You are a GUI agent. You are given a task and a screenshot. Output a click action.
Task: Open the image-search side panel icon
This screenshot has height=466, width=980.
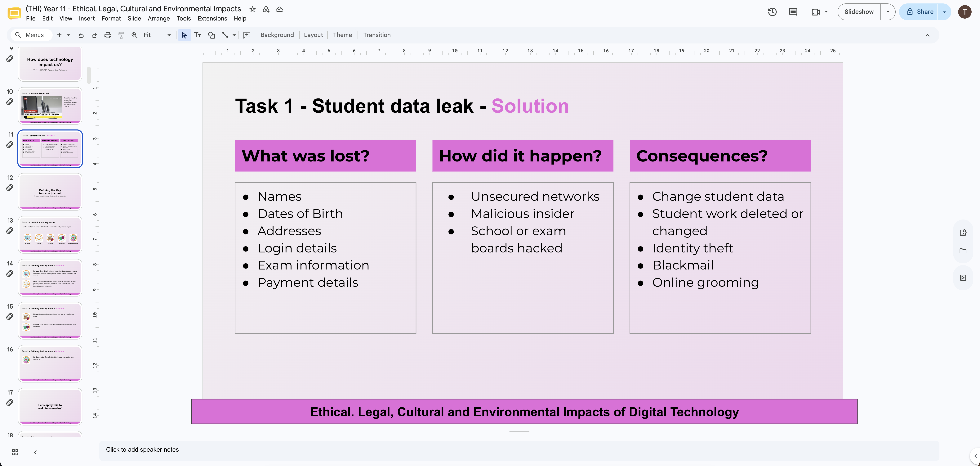click(963, 232)
